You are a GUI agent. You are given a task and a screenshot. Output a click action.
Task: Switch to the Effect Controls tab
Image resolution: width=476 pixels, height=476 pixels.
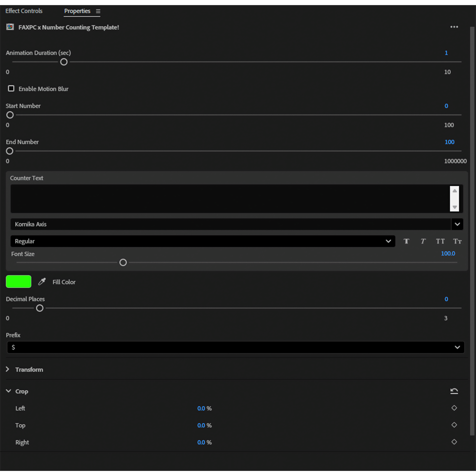(24, 11)
